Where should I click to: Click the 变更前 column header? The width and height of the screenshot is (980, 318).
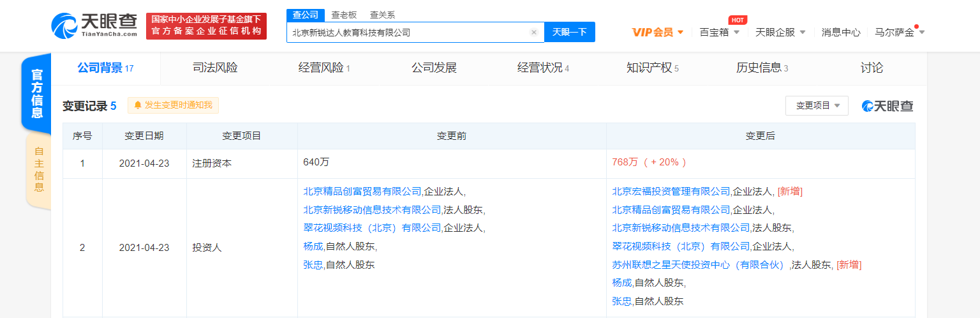(x=452, y=136)
